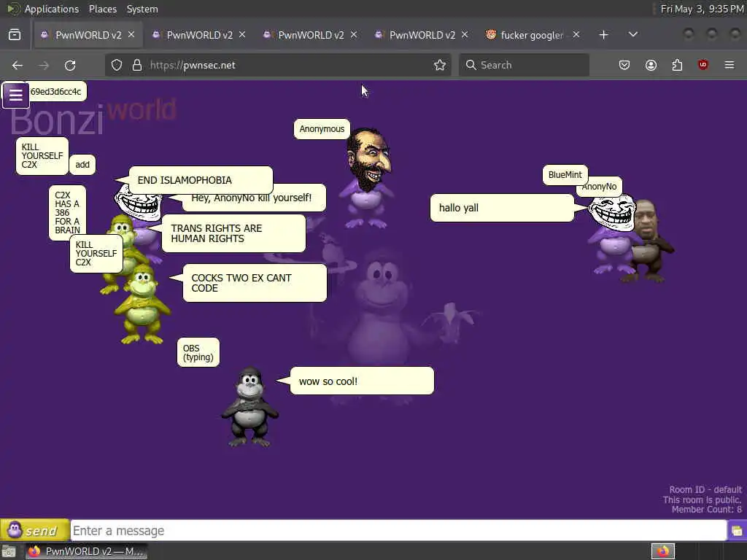Open the System menu

point(142,9)
